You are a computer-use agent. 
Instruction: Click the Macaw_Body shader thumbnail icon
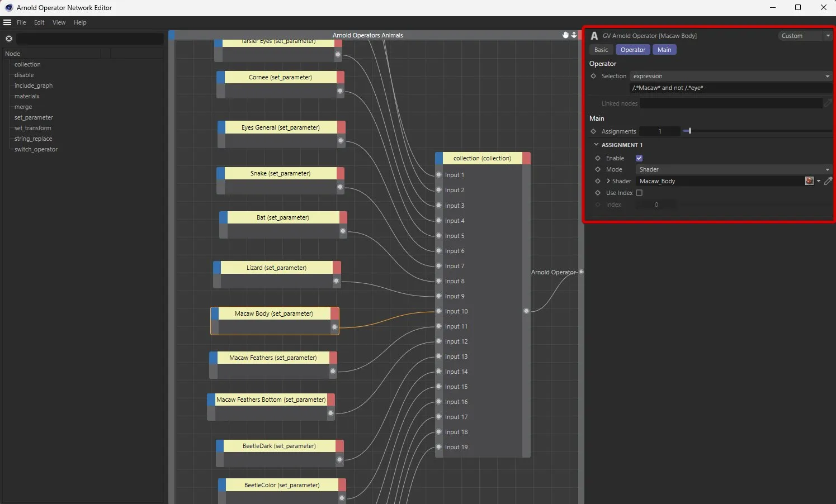click(x=809, y=181)
